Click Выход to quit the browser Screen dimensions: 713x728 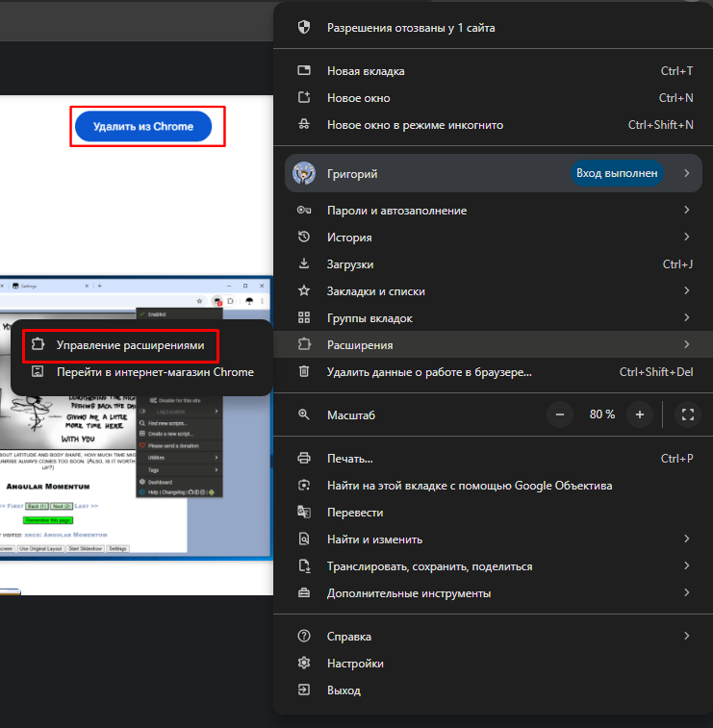[x=494, y=690]
